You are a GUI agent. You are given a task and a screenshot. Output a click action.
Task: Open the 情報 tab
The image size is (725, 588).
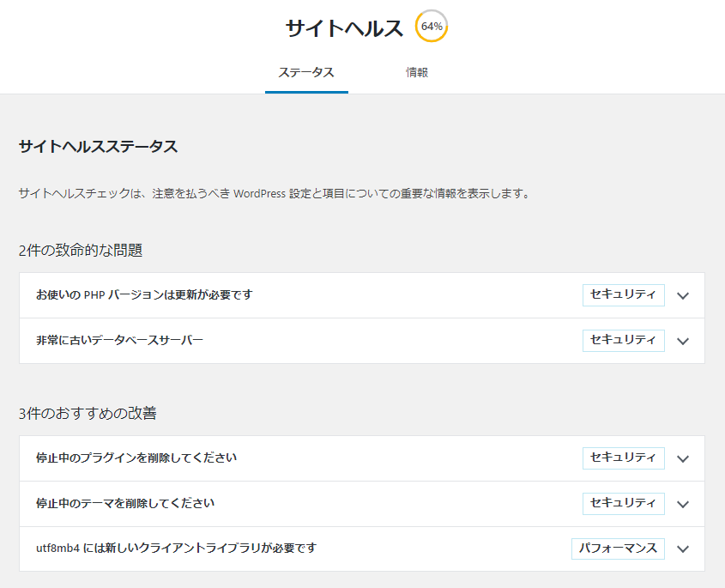[x=417, y=73]
